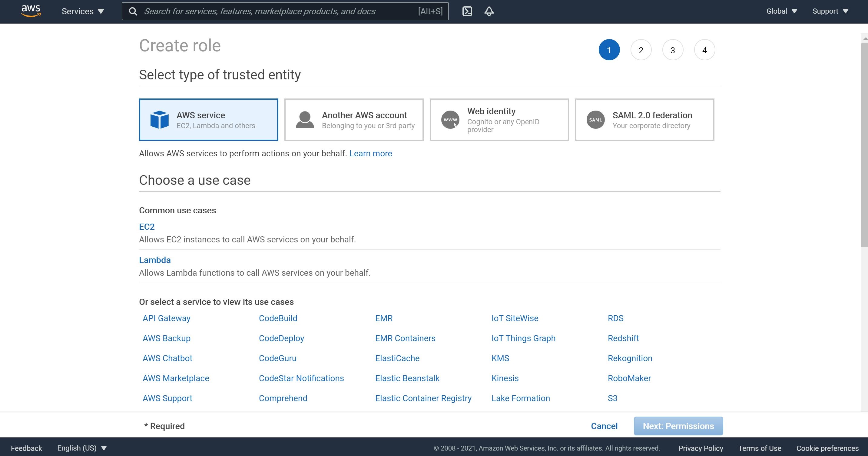Select EMR Containers service

405,338
